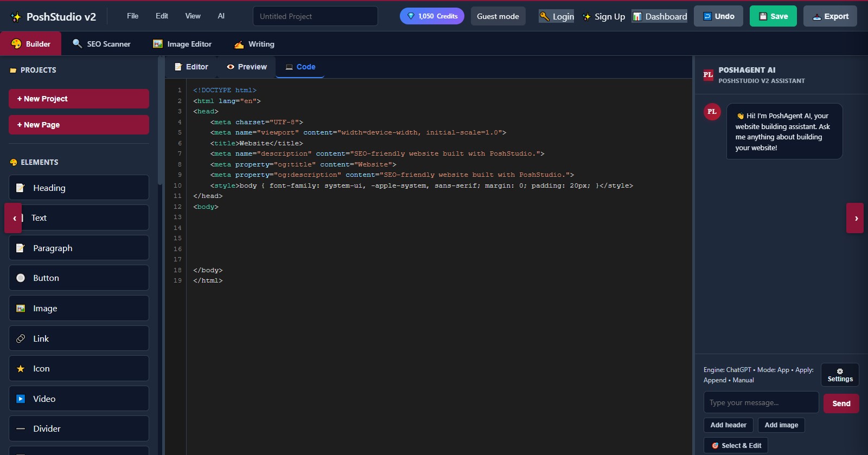Open the AI menu
Viewport: 868px width, 455px height.
(x=221, y=16)
